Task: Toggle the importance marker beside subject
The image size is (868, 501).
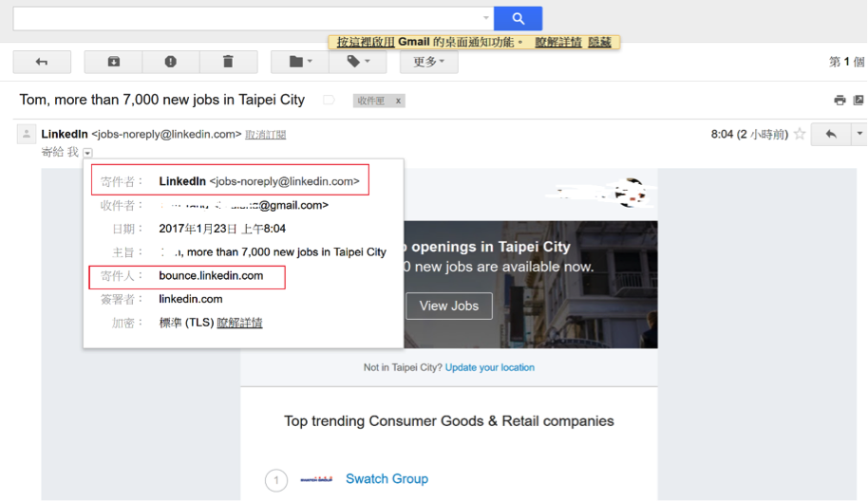Action: coord(329,100)
